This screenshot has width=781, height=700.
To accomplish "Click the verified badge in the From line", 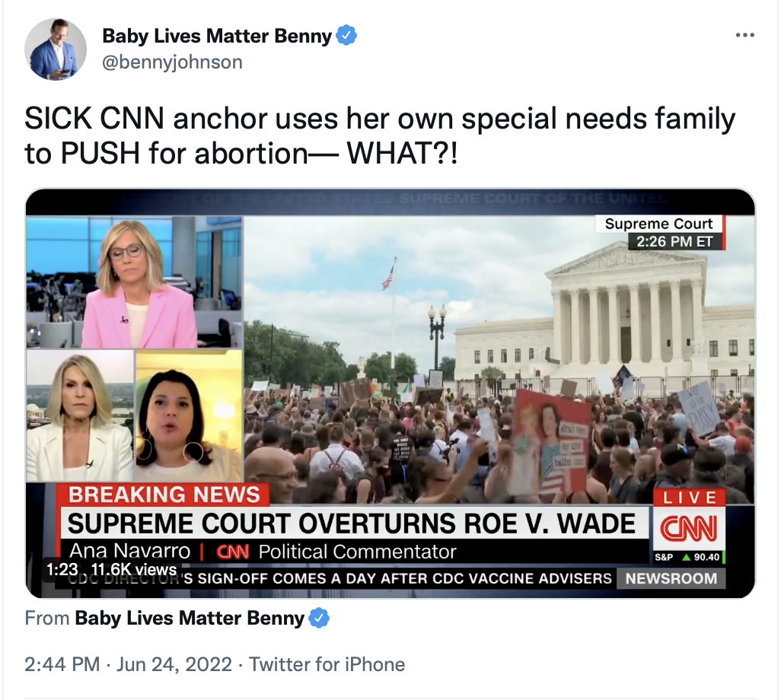I will pyautogui.click(x=319, y=618).
